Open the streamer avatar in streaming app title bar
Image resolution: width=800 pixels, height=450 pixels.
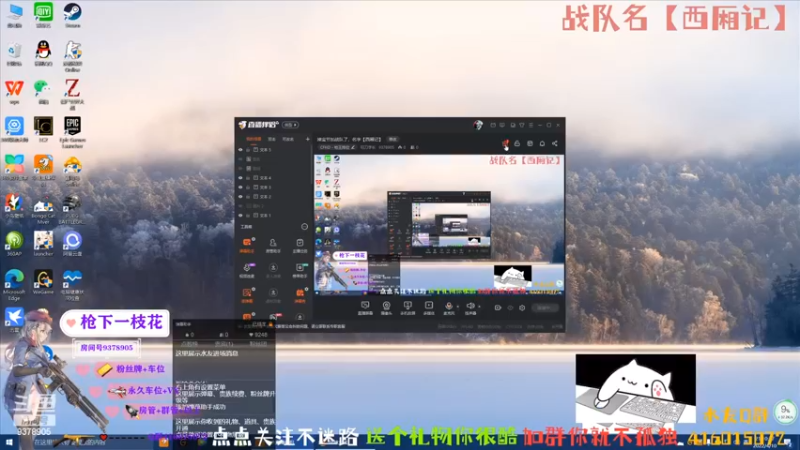click(478, 125)
